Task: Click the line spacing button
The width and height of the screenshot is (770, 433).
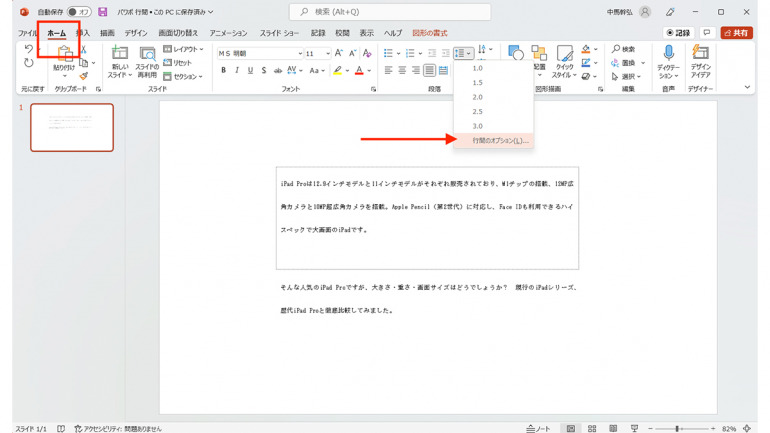Action: [463, 53]
